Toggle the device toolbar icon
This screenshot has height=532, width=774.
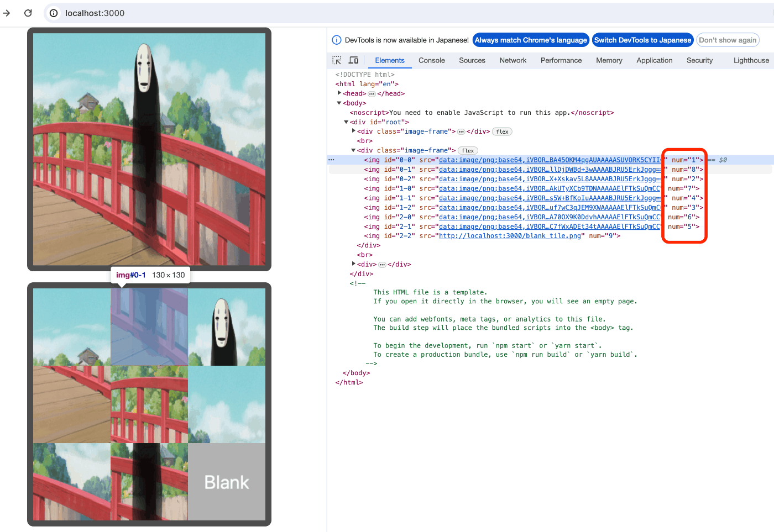tap(354, 60)
